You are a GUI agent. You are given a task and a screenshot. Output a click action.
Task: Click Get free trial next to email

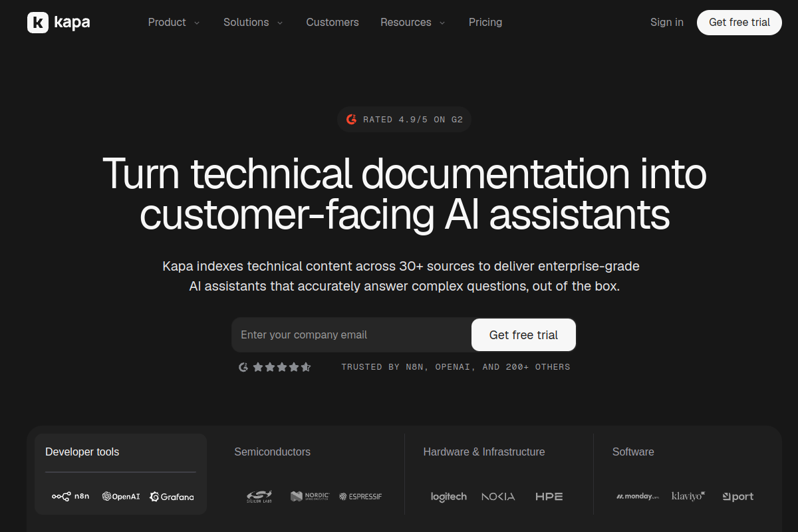tap(523, 335)
